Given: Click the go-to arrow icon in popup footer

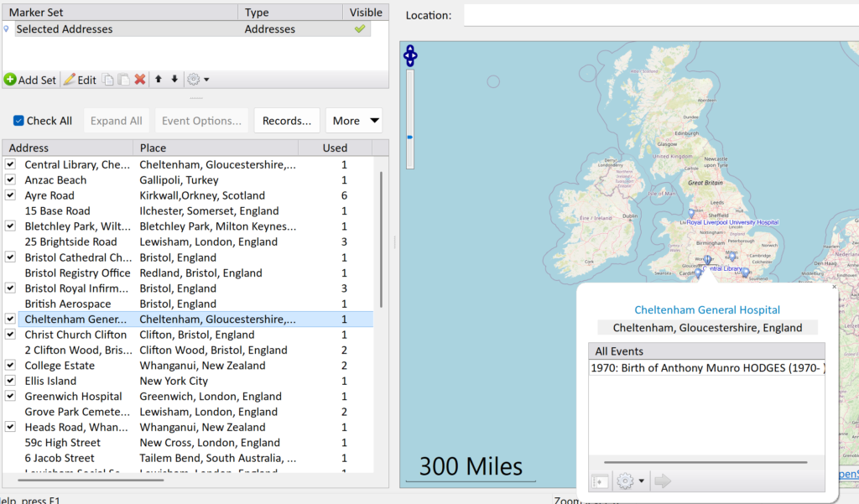Looking at the screenshot, I should click(x=663, y=481).
